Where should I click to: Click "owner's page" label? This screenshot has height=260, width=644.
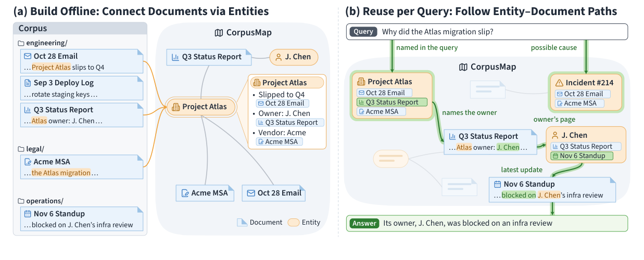(554, 120)
